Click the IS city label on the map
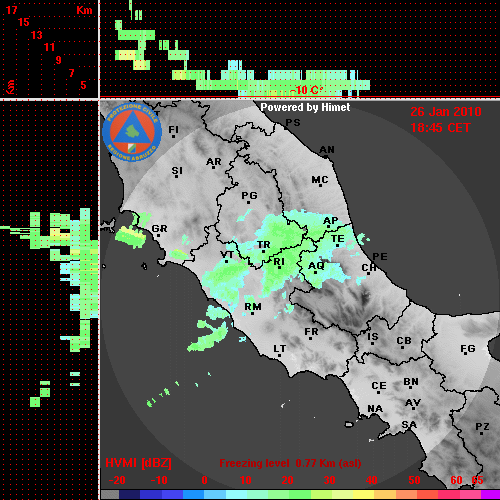 pyautogui.click(x=373, y=337)
